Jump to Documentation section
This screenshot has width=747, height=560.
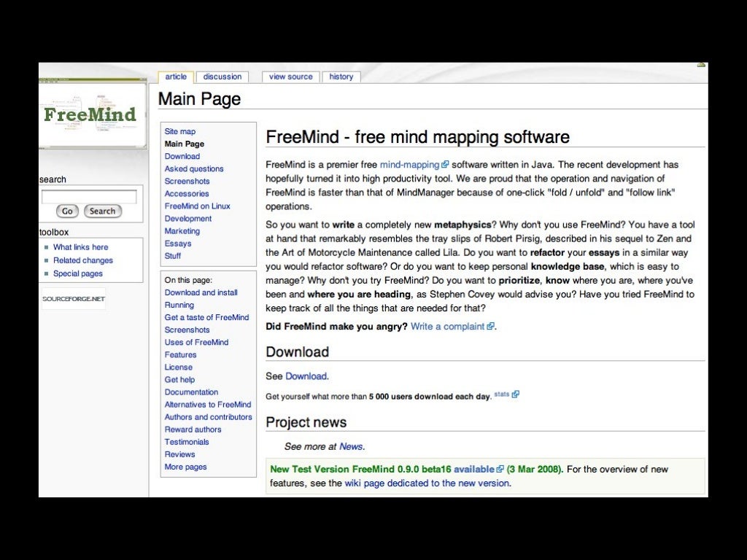tap(192, 392)
